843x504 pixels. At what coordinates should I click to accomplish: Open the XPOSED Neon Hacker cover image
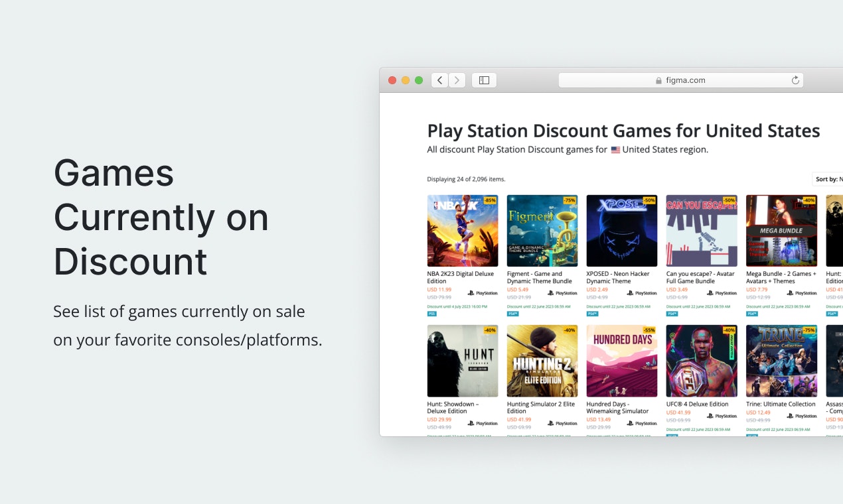pos(622,231)
